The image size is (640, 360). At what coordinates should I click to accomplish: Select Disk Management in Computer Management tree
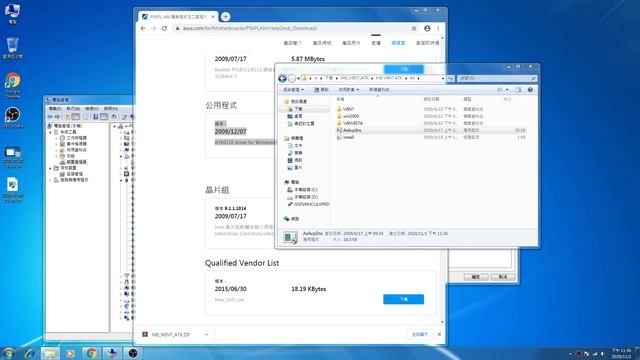coord(72,174)
